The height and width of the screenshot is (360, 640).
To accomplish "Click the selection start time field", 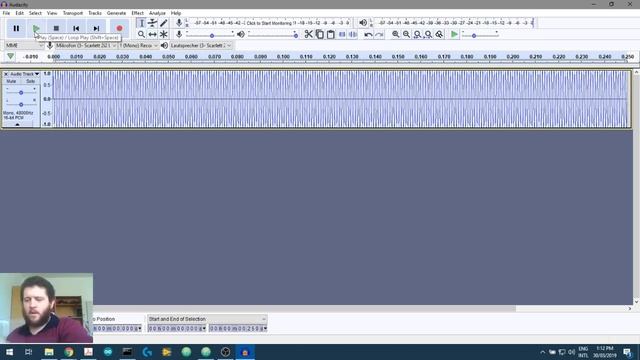I will tap(177, 328).
